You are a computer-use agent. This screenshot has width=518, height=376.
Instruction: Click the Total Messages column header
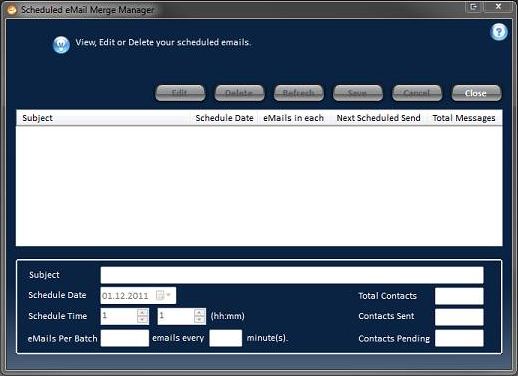[x=464, y=118]
